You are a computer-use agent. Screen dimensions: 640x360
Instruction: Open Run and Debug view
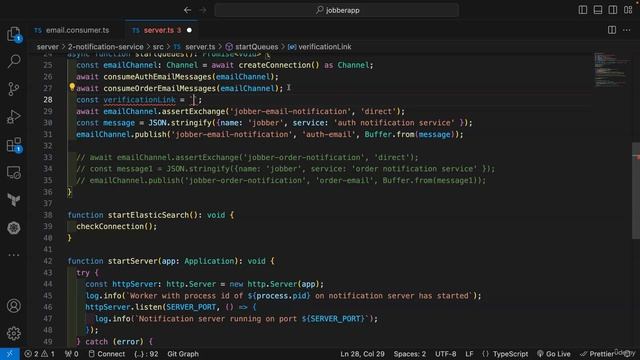tap(14, 117)
